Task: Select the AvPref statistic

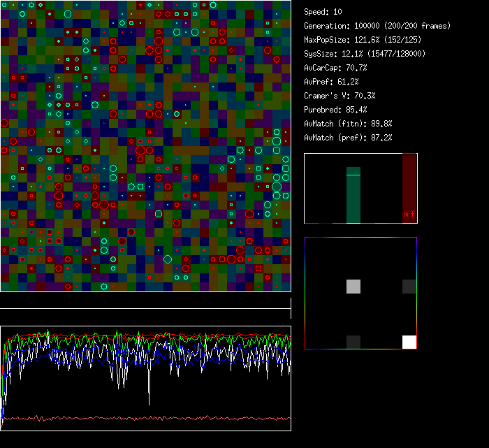Action: click(x=331, y=82)
